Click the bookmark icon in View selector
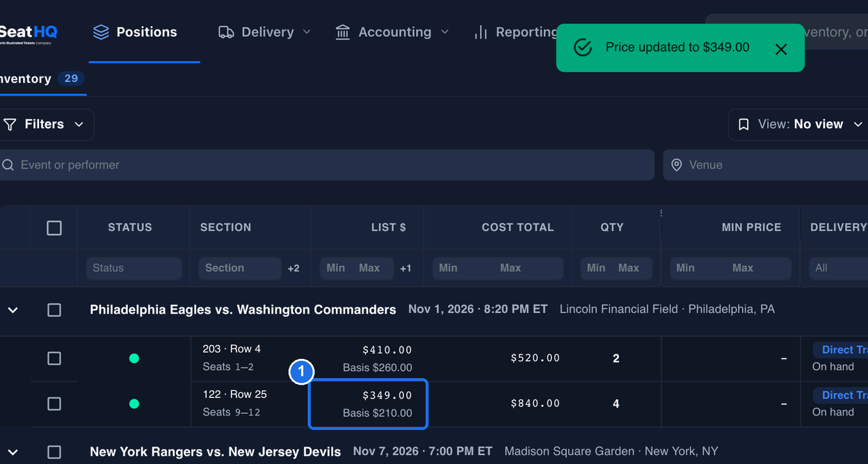The height and width of the screenshot is (464, 868). 744,125
